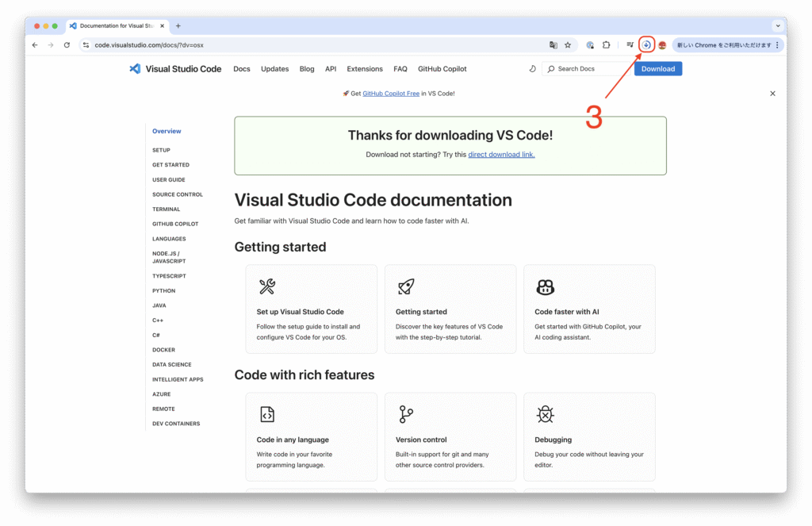The width and height of the screenshot is (812, 526).
Task: Expand the USER GUIDE sidebar section
Action: click(169, 180)
